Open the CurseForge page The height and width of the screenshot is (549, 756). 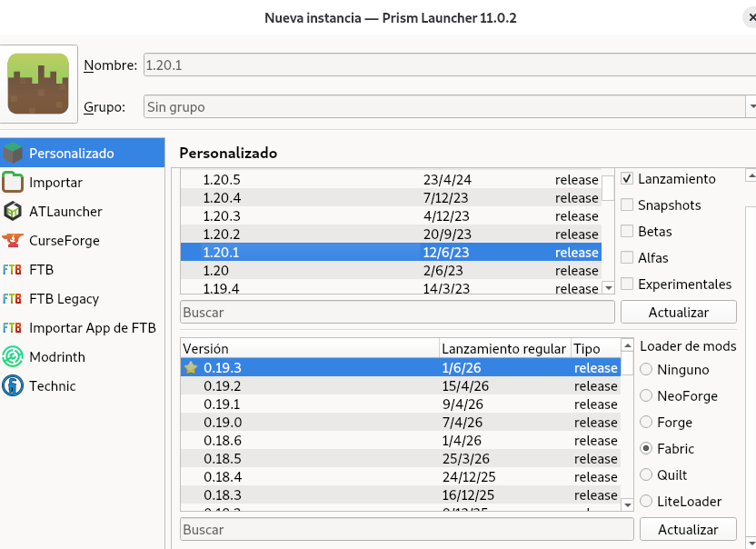[83, 240]
